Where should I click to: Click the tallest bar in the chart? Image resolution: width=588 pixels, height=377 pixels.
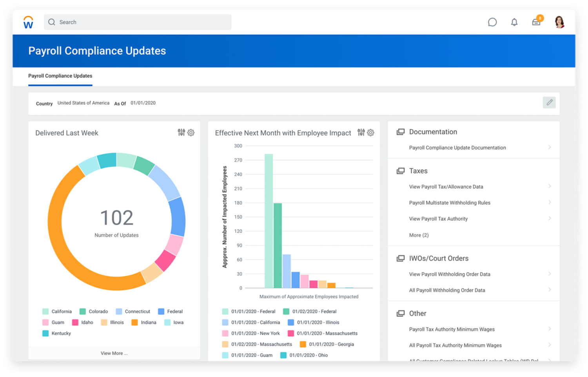(269, 221)
